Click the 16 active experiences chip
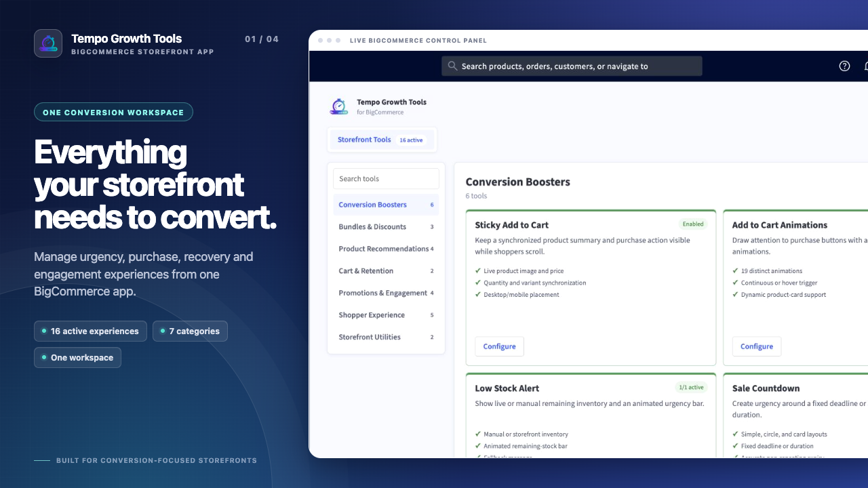This screenshot has height=488, width=868. coord(90,331)
